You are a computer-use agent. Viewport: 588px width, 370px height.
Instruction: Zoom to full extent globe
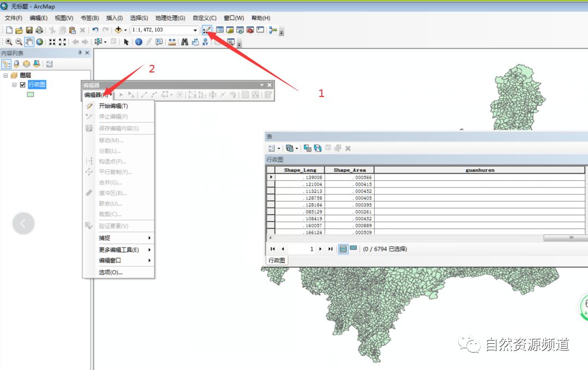click(x=39, y=42)
